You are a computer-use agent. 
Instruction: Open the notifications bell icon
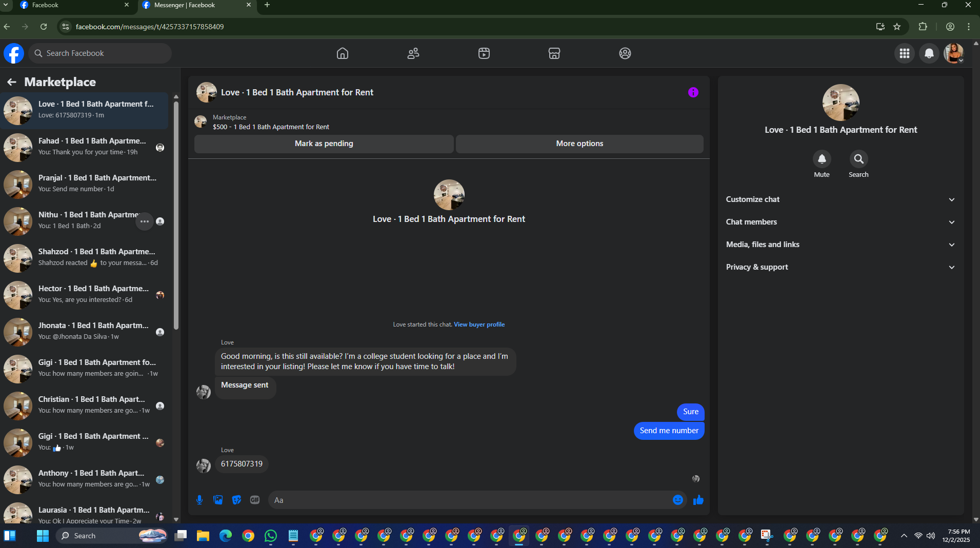(929, 53)
